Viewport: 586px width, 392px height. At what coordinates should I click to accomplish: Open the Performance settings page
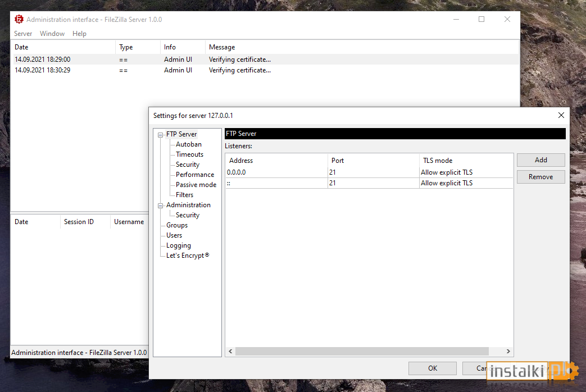click(195, 175)
